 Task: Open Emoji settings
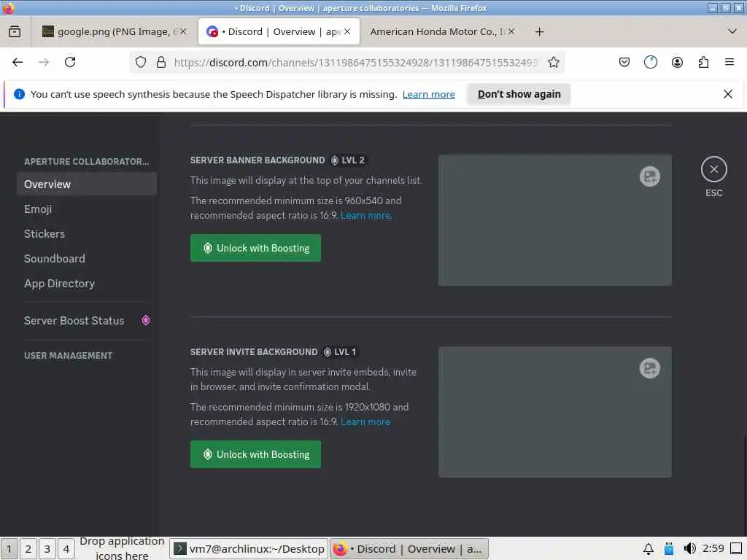(87, 209)
